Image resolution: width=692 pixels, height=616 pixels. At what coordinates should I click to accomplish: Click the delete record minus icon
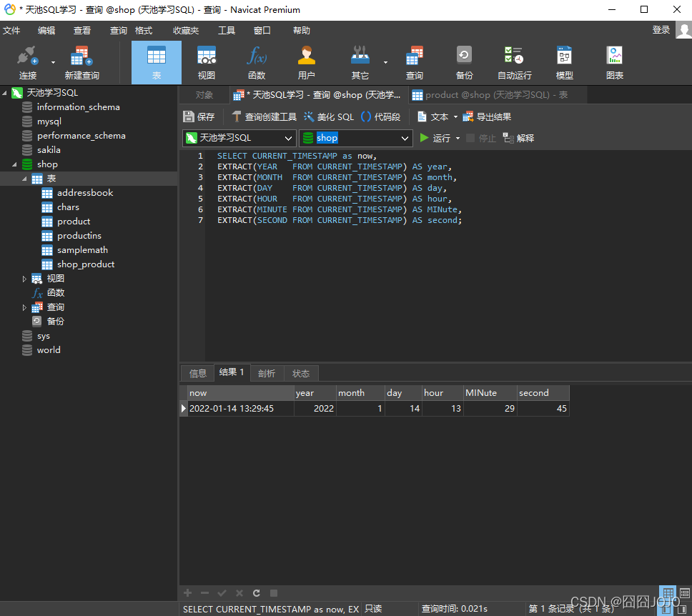click(x=204, y=592)
